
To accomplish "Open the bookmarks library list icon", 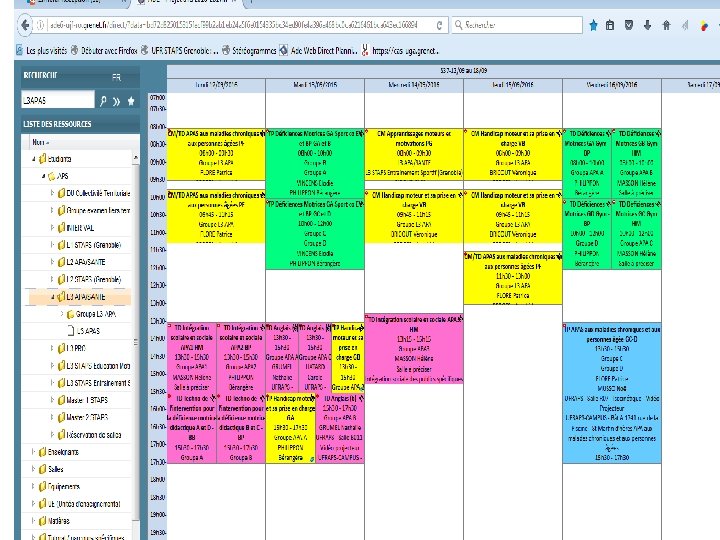I will (x=610, y=25).
